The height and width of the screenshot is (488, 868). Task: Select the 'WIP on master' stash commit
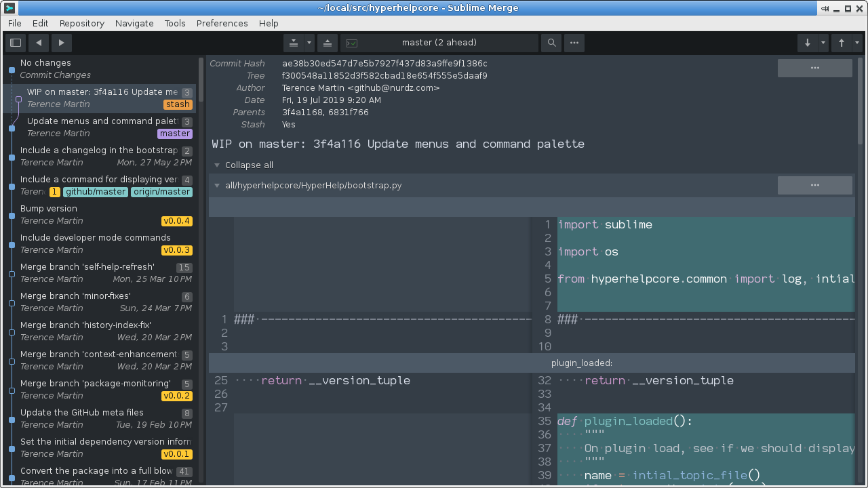point(100,98)
